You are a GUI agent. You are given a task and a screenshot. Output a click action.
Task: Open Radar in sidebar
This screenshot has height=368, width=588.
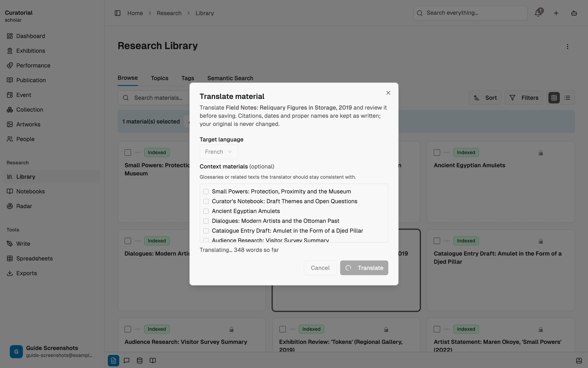(x=52, y=206)
